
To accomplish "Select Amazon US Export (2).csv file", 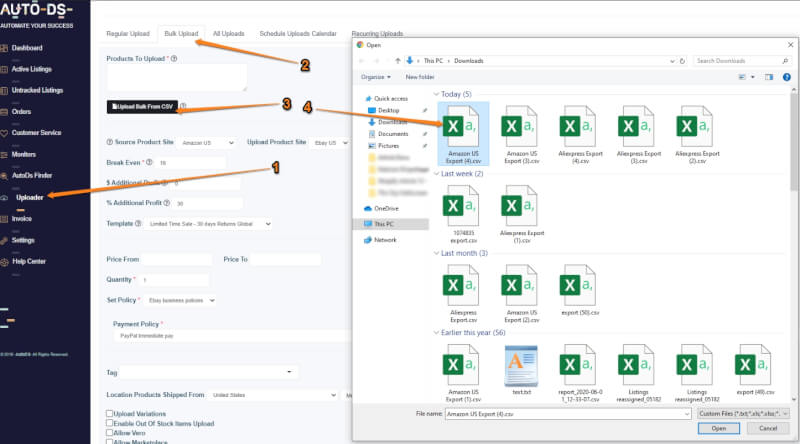I will pos(521,293).
